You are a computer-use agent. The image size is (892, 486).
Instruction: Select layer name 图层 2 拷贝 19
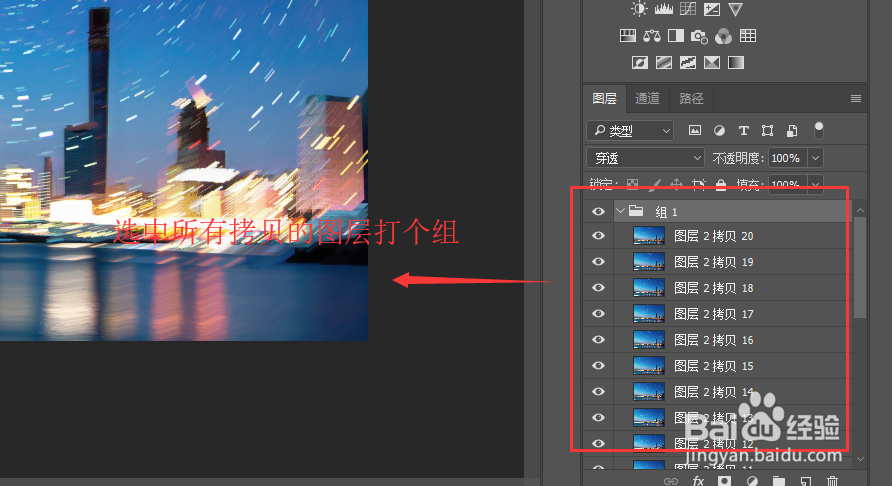click(713, 262)
